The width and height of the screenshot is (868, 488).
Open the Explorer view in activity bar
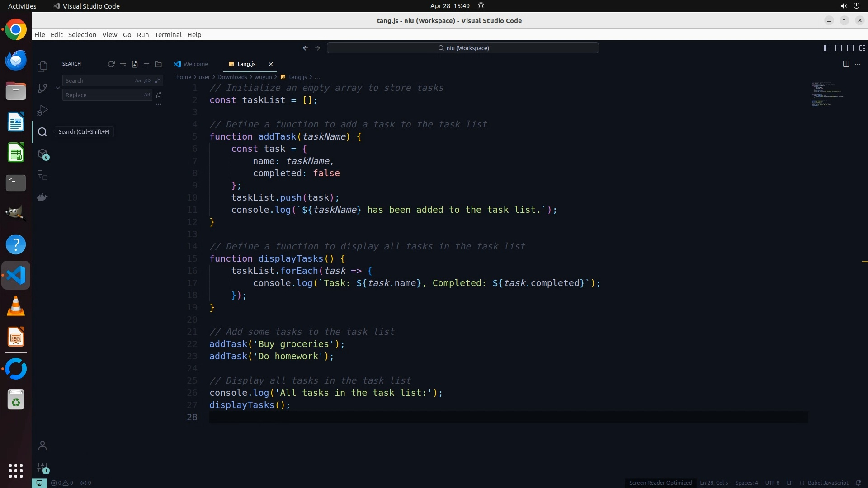42,67
